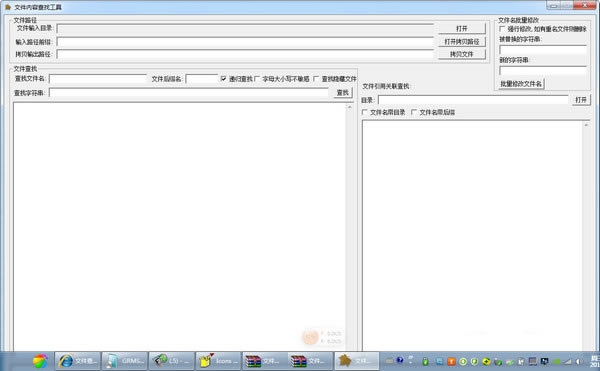Click the brown file-search tool taskbar icon
Screen dimensions: 600x371
point(357,361)
